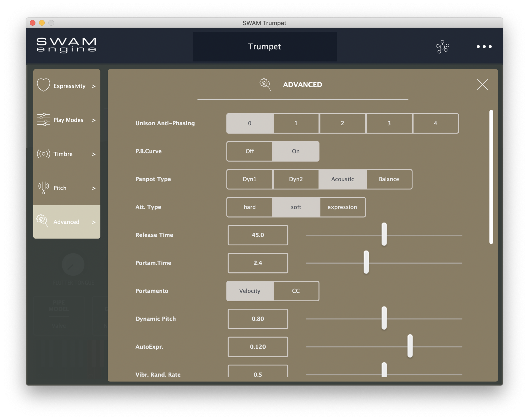
Task: Select Dyn1 Panpot Type
Action: tap(250, 179)
